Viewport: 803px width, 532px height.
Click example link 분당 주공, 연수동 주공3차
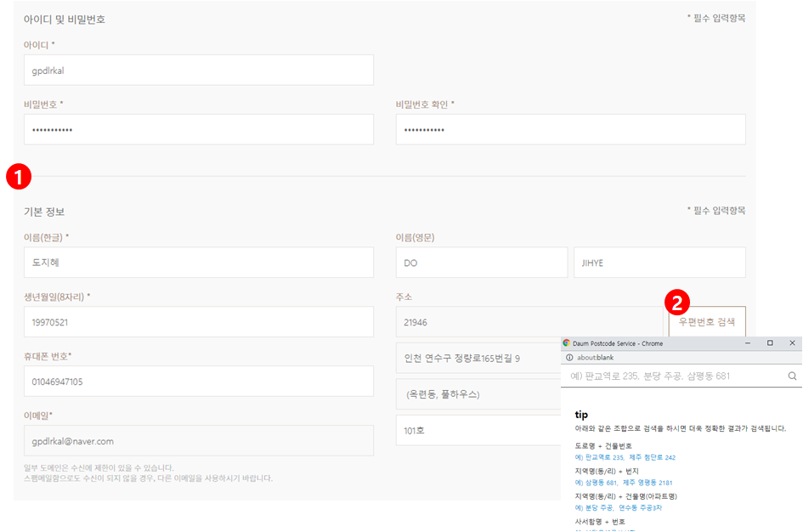[618, 508]
